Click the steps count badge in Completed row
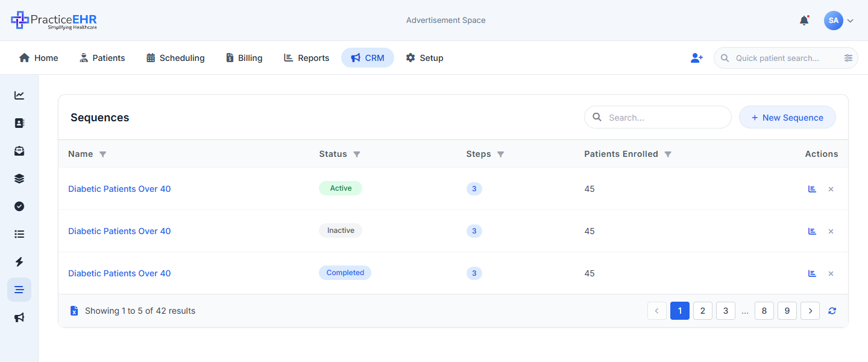 [474, 273]
